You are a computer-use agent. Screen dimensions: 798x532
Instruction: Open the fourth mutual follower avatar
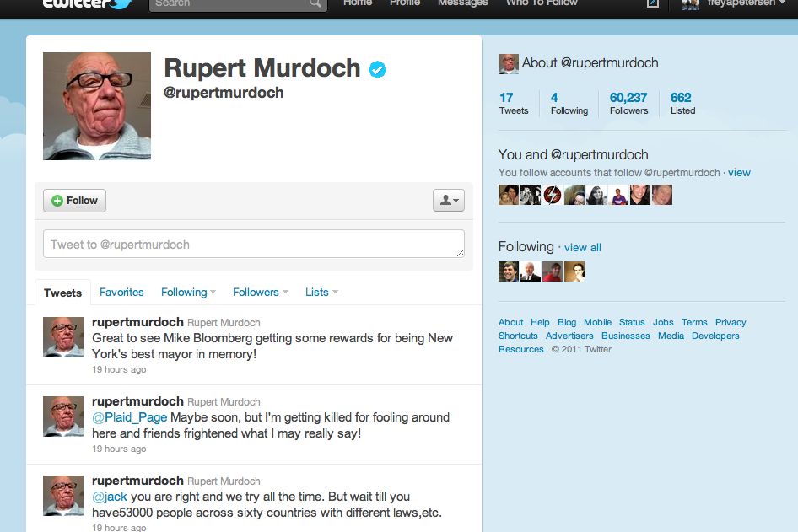pyautogui.click(x=574, y=195)
